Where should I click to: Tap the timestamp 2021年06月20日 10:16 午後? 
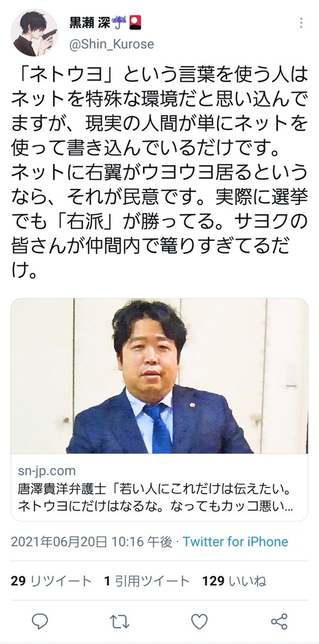point(91,542)
